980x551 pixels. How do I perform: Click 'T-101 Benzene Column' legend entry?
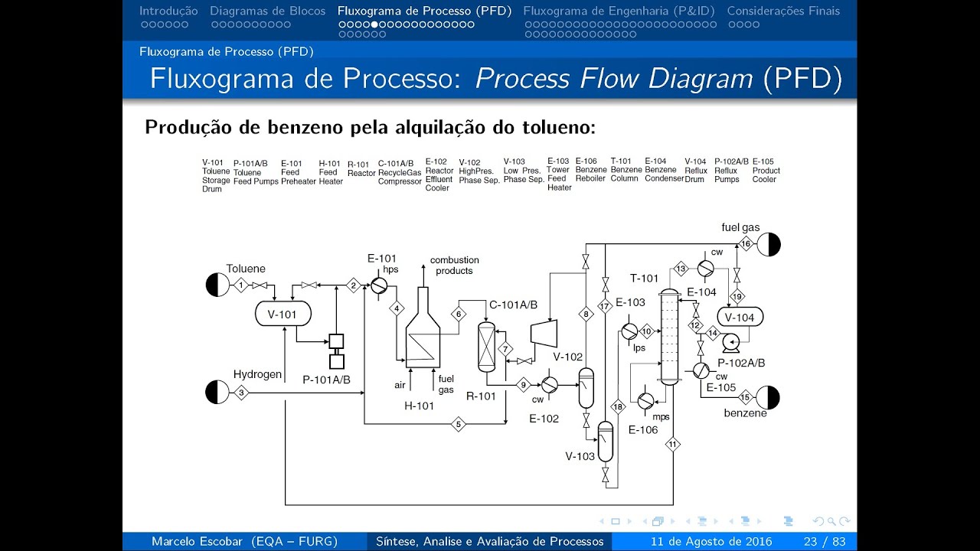coord(626,170)
